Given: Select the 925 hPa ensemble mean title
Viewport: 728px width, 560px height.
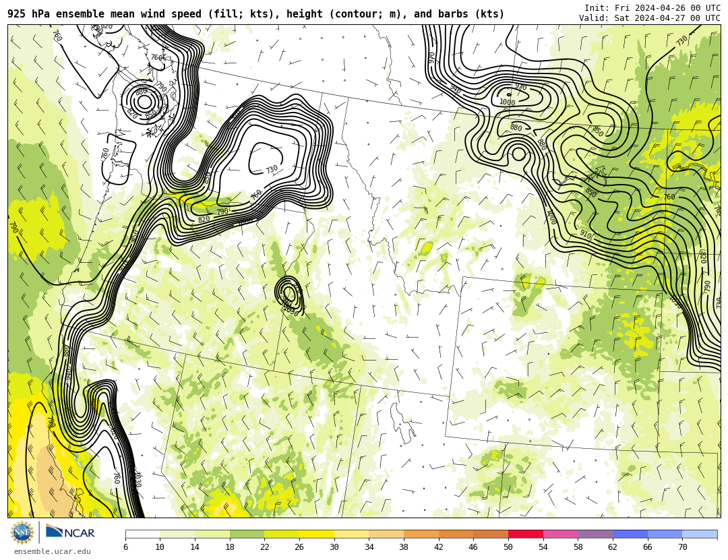Looking at the screenshot, I should click(x=256, y=14).
